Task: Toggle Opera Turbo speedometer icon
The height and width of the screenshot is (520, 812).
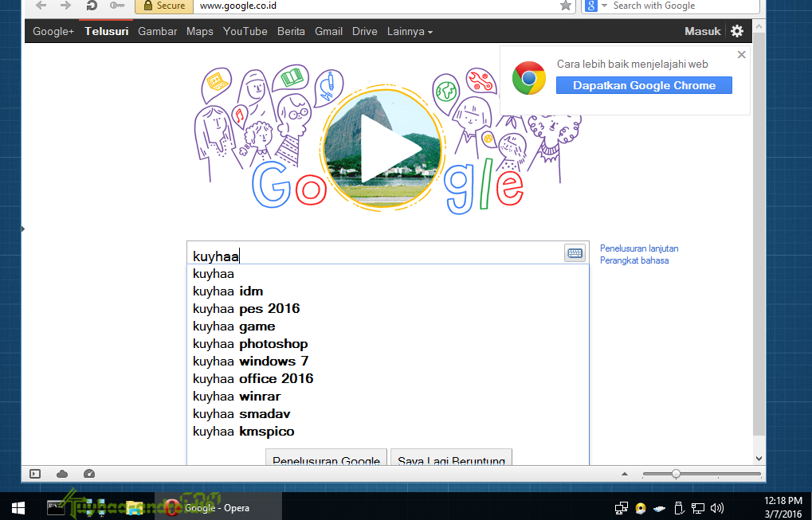Action: [x=89, y=474]
